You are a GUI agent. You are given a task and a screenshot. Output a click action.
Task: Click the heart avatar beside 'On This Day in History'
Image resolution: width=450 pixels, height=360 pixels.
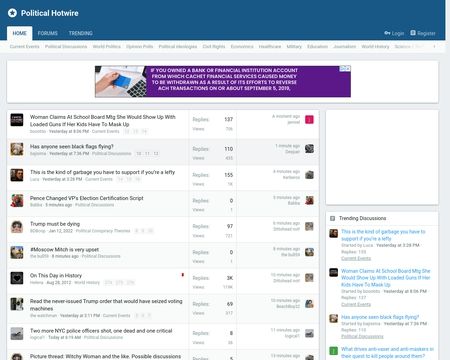(17, 278)
